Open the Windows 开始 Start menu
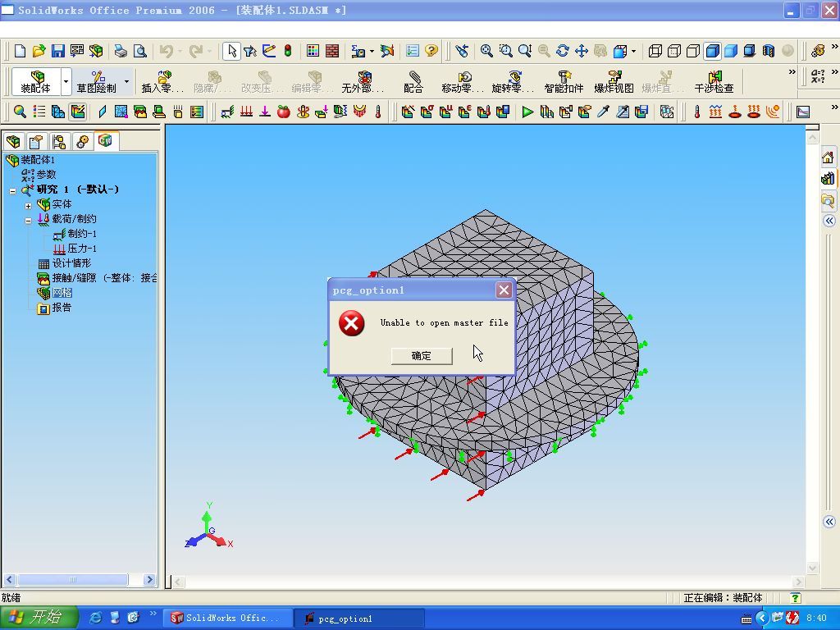This screenshot has width=840, height=630. [39, 618]
